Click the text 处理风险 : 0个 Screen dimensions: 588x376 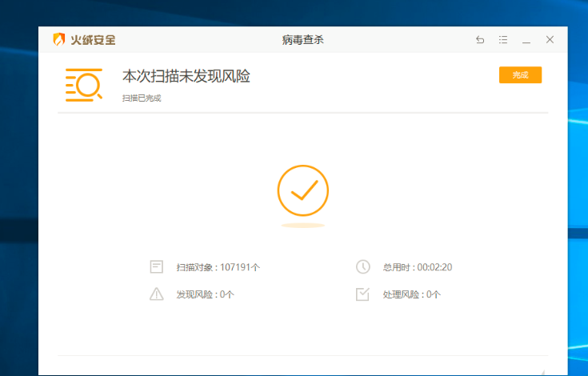[412, 294]
